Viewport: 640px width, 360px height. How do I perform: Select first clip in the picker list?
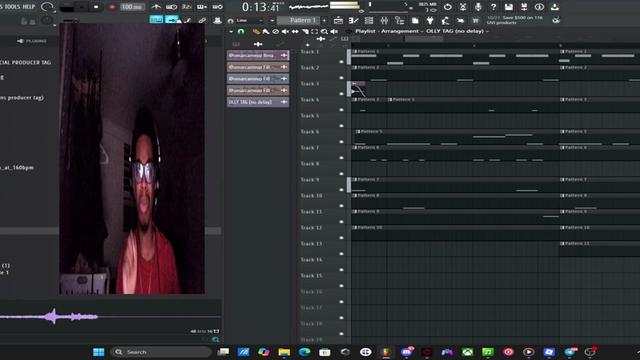pos(258,55)
